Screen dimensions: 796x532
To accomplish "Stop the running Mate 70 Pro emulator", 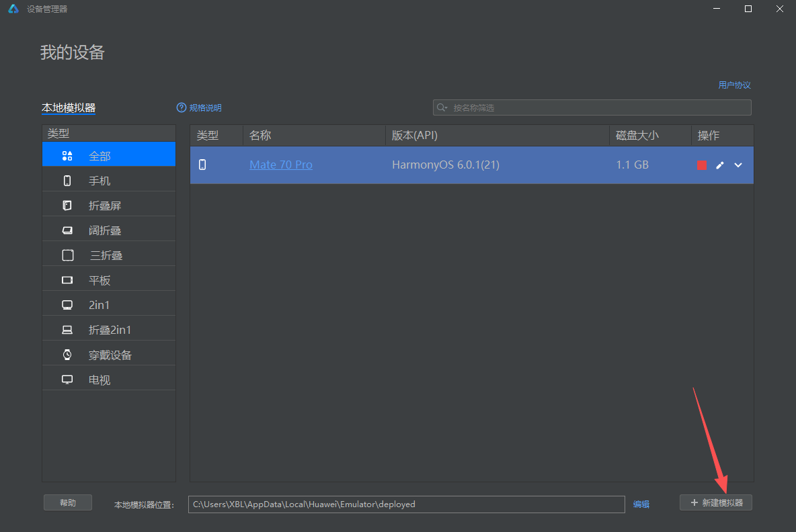I will pos(702,165).
